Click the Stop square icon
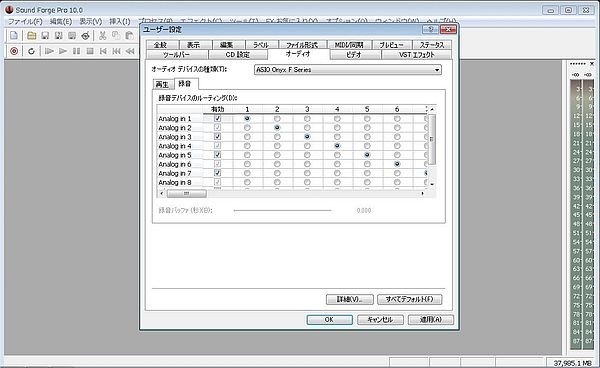The height and width of the screenshot is (368, 600). (90, 51)
